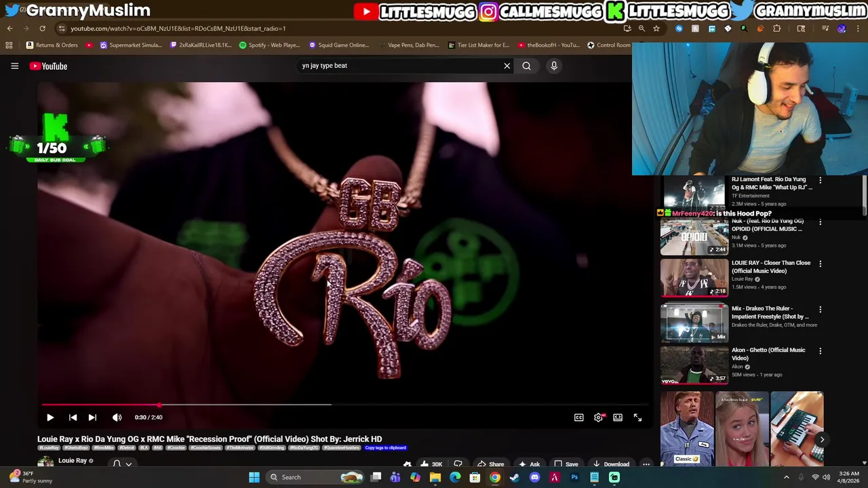The image size is (868, 488).
Task: Clear the search box with the X
Action: point(507,66)
